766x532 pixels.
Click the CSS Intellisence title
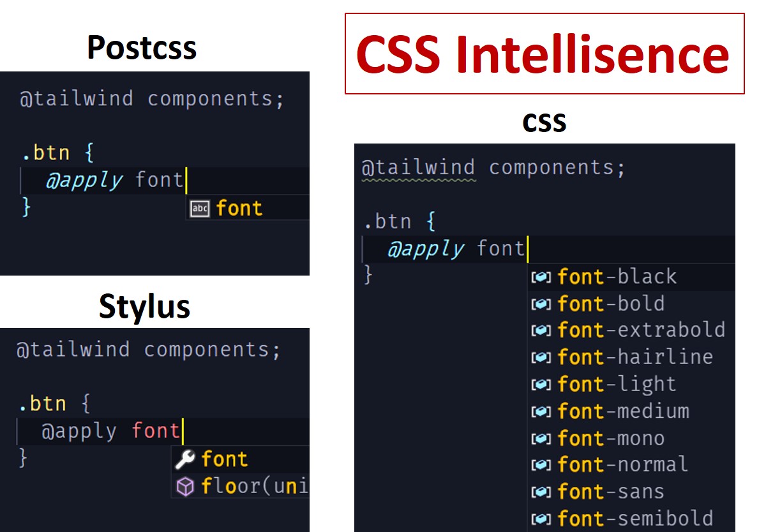click(x=543, y=54)
